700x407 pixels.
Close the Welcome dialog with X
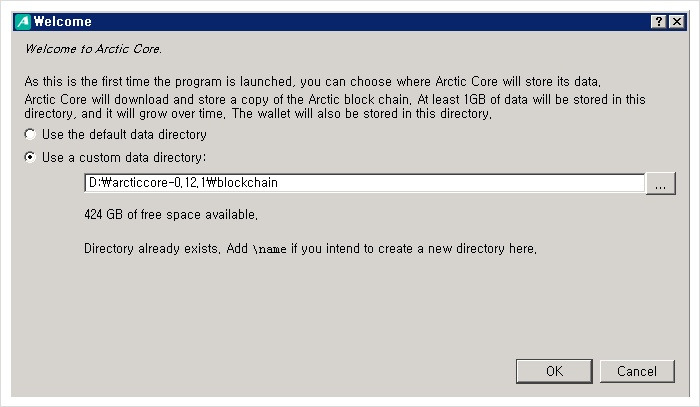point(677,21)
